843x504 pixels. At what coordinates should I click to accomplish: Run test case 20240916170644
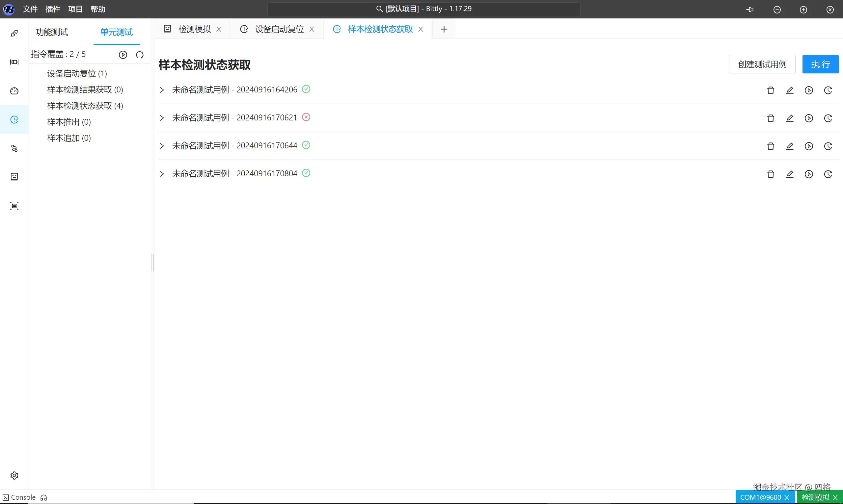click(809, 146)
